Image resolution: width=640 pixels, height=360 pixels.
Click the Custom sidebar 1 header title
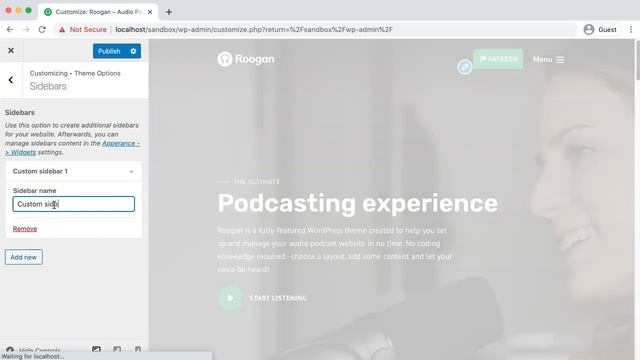(x=40, y=171)
